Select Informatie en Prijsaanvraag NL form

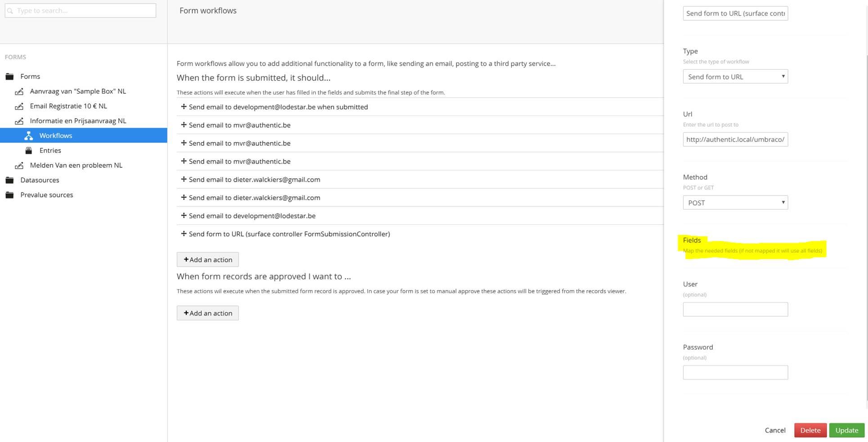(x=78, y=121)
